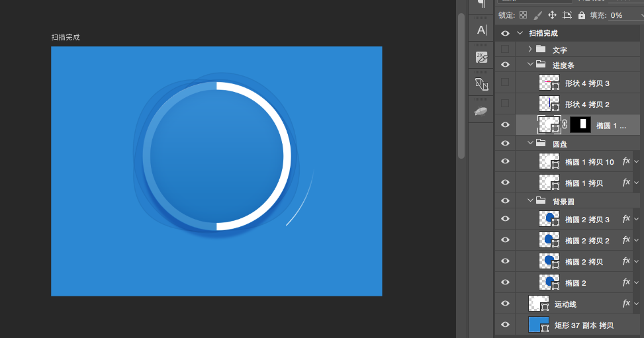
Task: Select thumbnail of 椭圆 2 拷贝 2
Action: pos(549,240)
